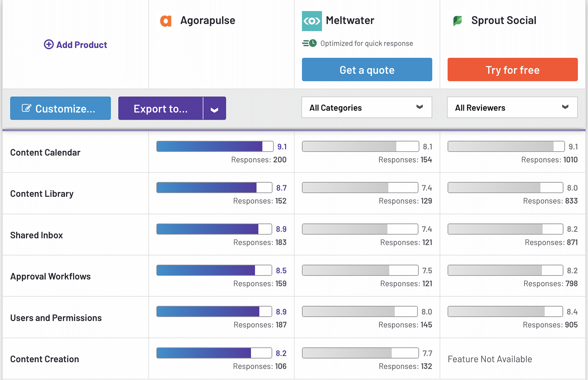Click the Sprout Social leaf logo
The image size is (588, 380).
pos(458,21)
